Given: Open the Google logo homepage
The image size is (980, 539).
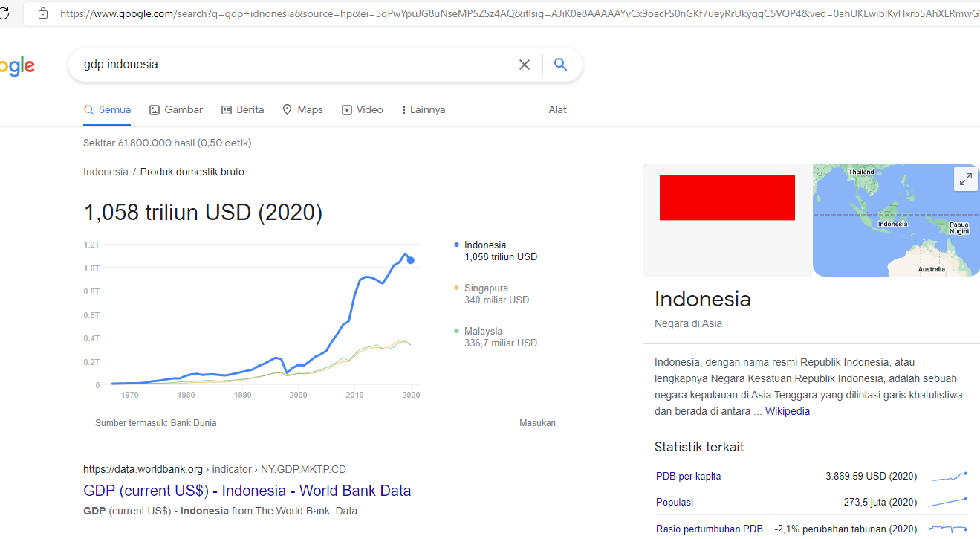Looking at the screenshot, I should point(16,65).
